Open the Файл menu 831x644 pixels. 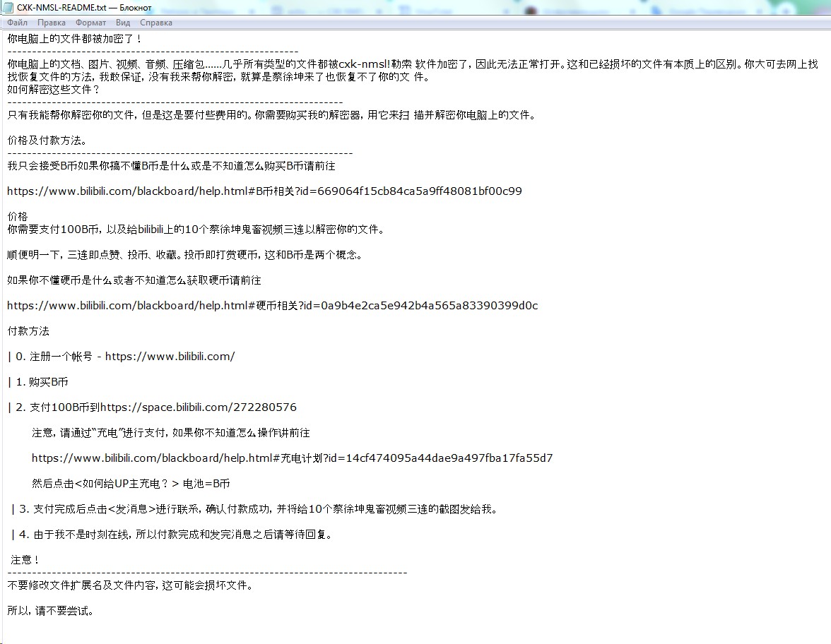tap(18, 23)
